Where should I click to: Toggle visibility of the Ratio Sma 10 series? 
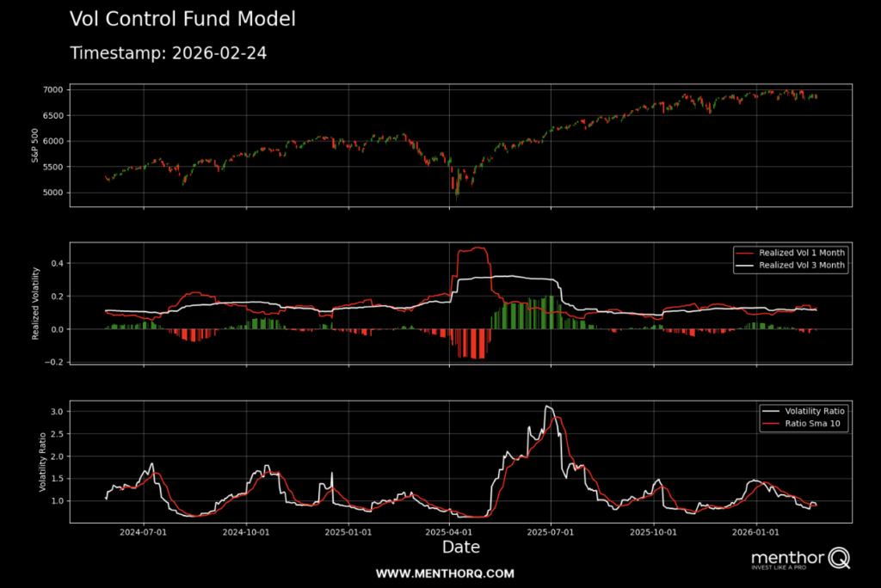click(x=809, y=422)
